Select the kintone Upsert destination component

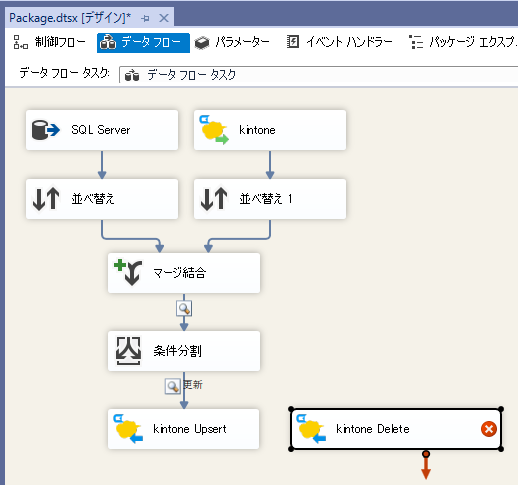pyautogui.click(x=184, y=429)
